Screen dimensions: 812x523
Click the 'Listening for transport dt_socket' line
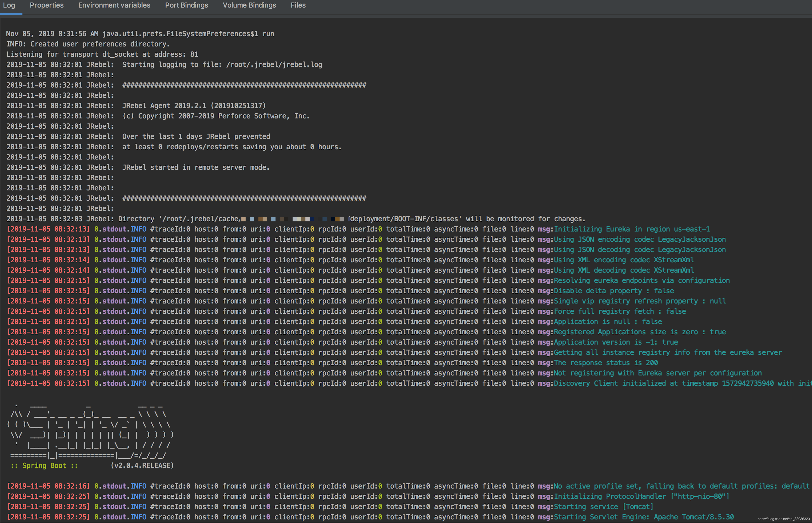tap(102, 54)
